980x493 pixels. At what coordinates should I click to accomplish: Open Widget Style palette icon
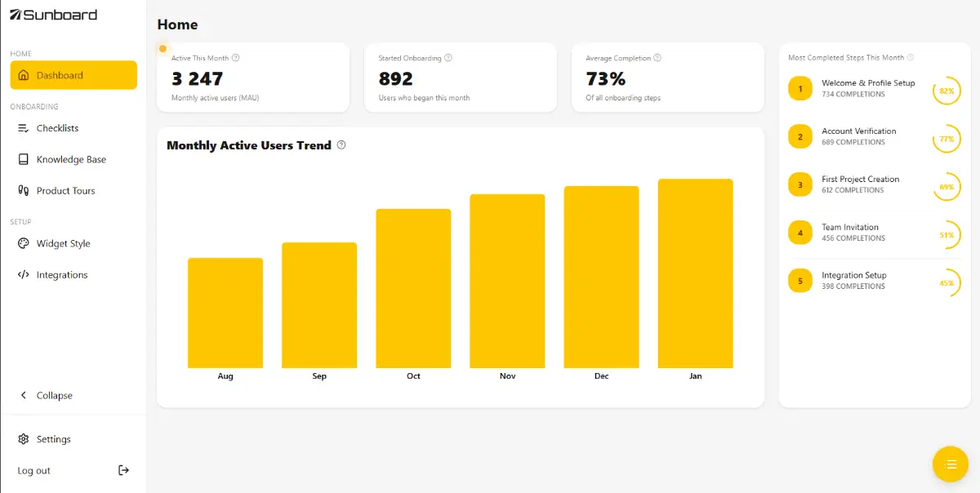(23, 243)
